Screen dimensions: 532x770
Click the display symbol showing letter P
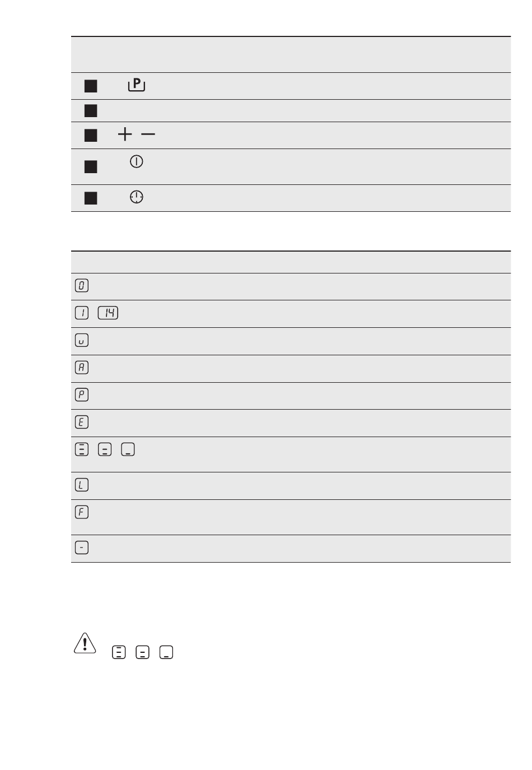pos(82,395)
